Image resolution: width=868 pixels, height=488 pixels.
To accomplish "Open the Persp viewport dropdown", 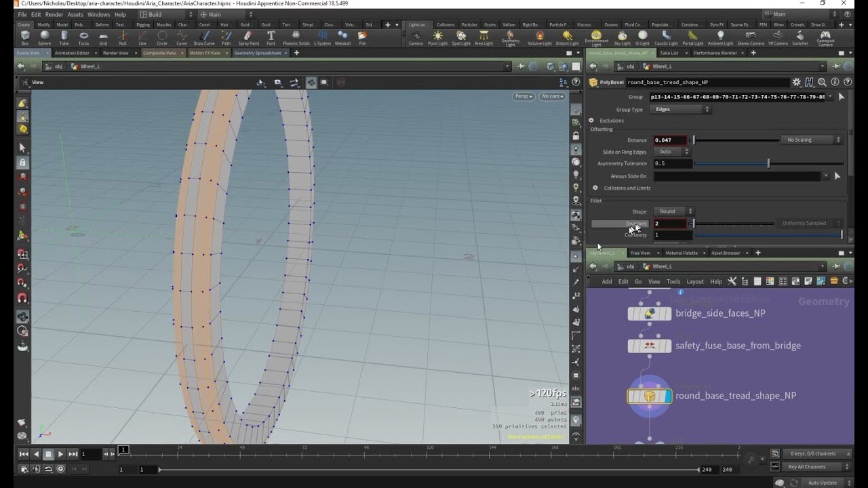I will pos(522,96).
